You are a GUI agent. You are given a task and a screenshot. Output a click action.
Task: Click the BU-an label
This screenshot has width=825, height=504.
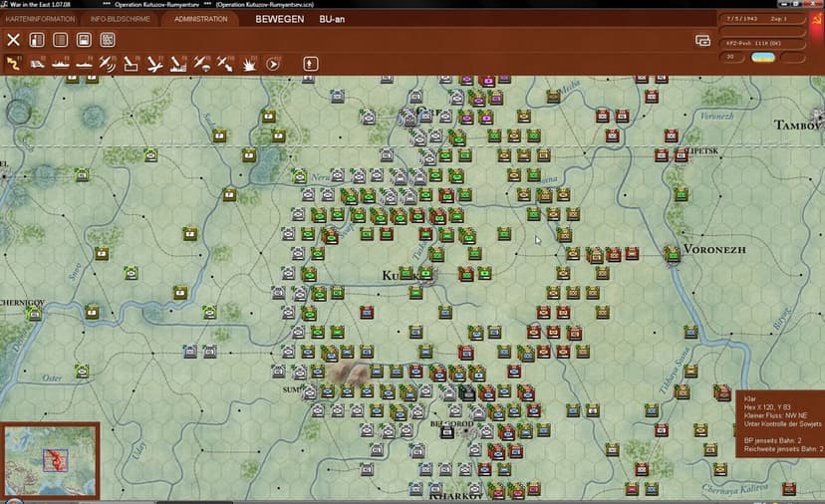point(332,19)
